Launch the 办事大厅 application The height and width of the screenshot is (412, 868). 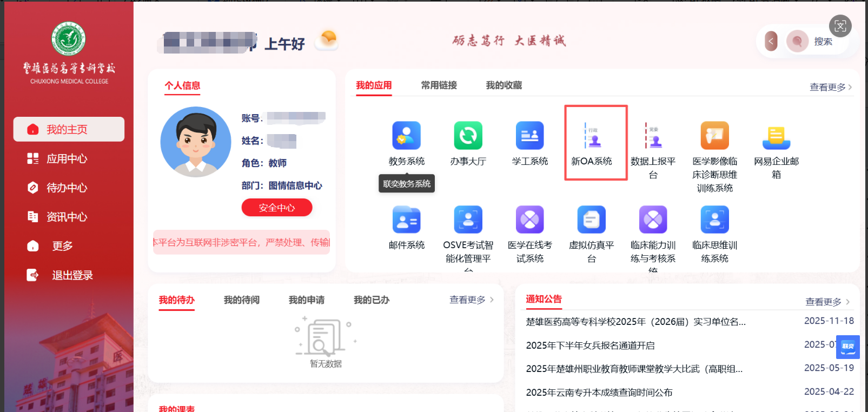point(468,136)
